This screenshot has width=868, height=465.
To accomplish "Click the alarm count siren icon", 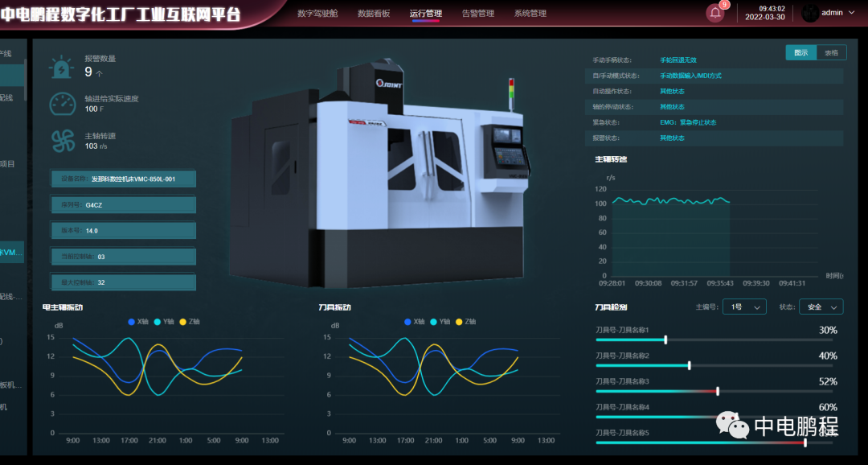I will click(62, 68).
